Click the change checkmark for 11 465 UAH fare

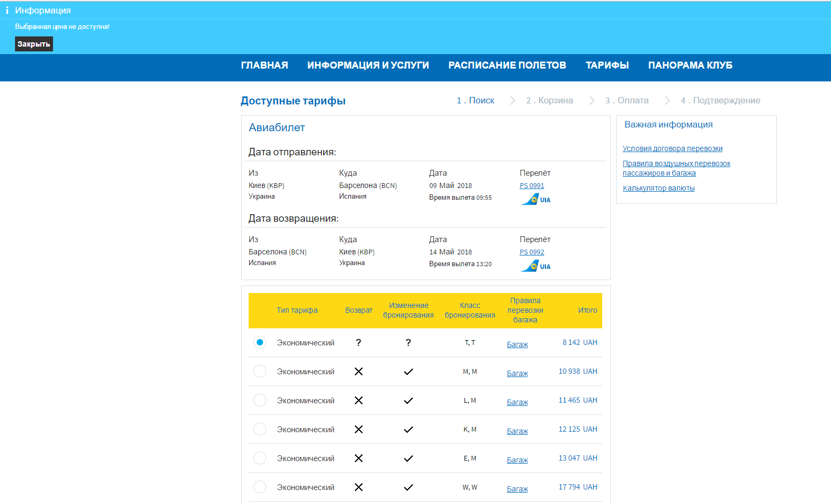pos(408,401)
